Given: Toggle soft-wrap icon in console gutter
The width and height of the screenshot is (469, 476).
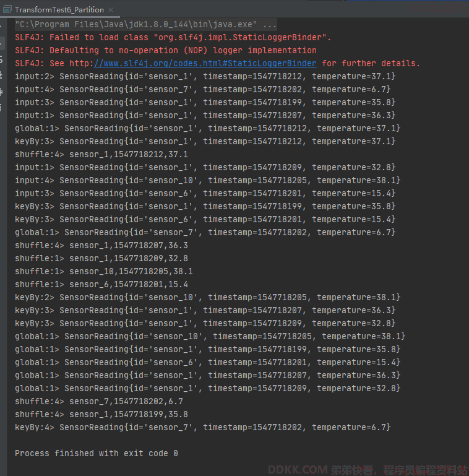Looking at the screenshot, I should point(1,59).
